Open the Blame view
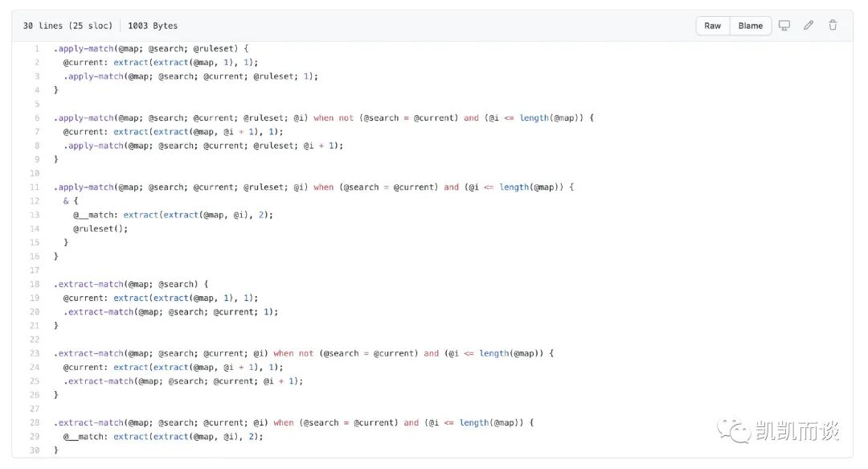 (x=750, y=26)
